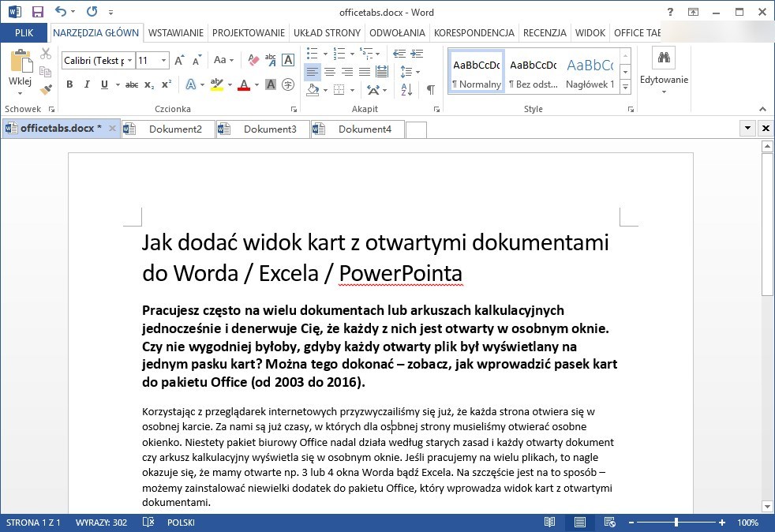Toggle underline formatting

[104, 84]
